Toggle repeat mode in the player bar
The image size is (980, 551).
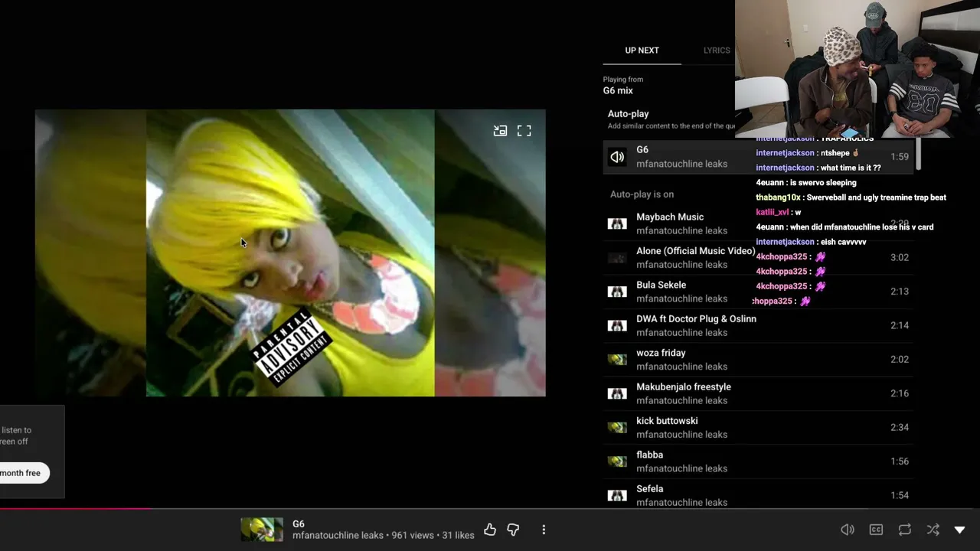tap(904, 530)
